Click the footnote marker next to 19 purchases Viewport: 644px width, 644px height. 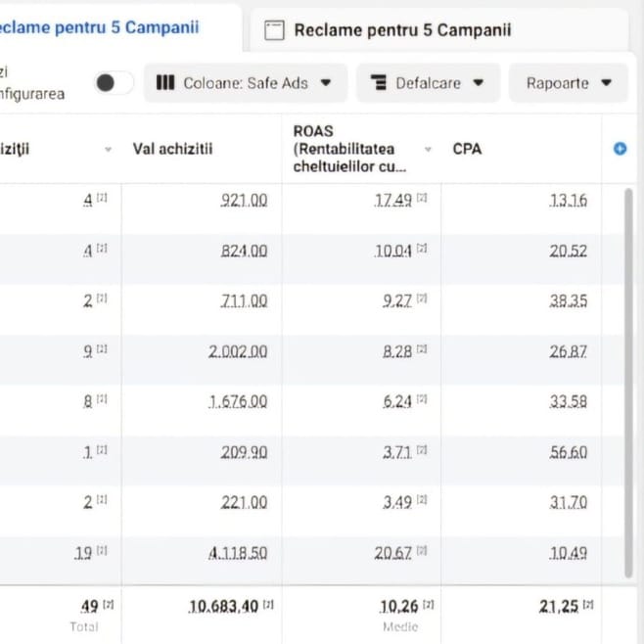tap(102, 553)
